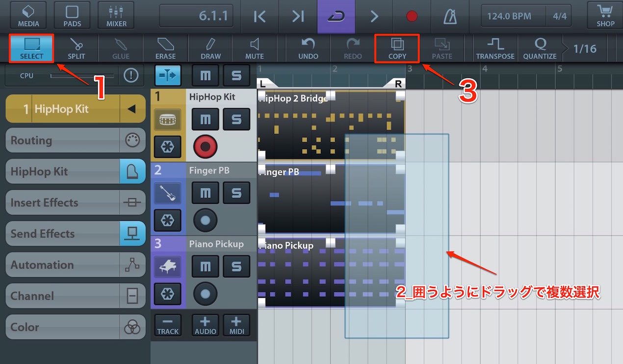Add a new AUDIO track
Screen dimensions: 623x364
(x=206, y=325)
